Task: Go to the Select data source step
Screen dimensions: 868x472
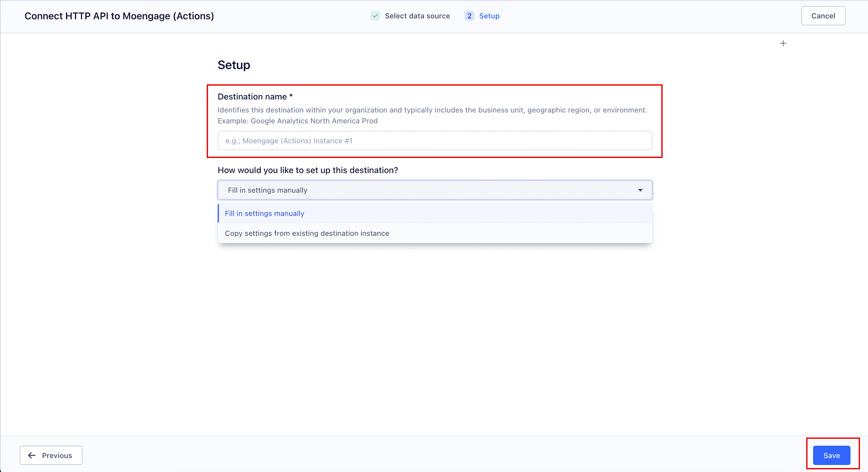Action: (417, 16)
